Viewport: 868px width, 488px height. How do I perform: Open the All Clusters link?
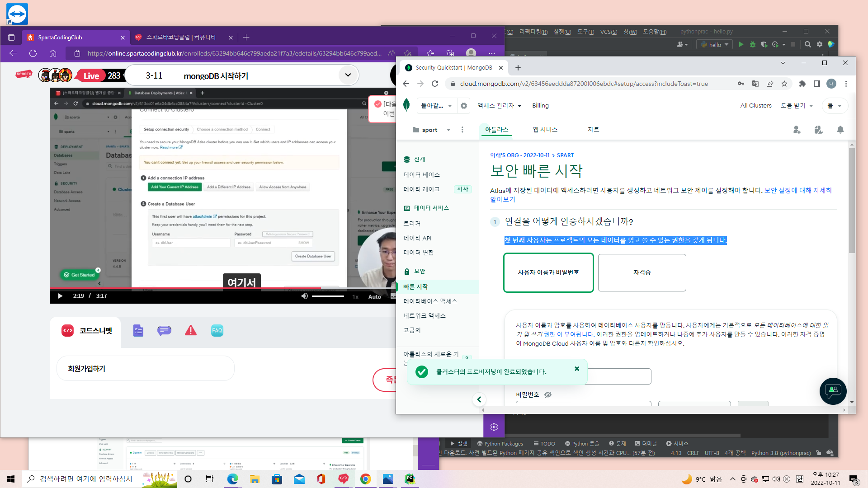(756, 106)
